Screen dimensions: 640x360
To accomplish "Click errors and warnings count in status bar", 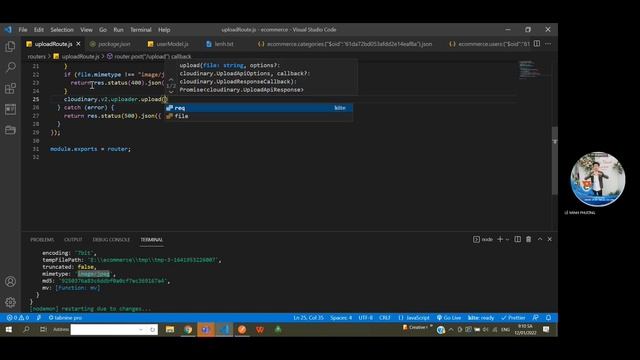I will 18,318.
